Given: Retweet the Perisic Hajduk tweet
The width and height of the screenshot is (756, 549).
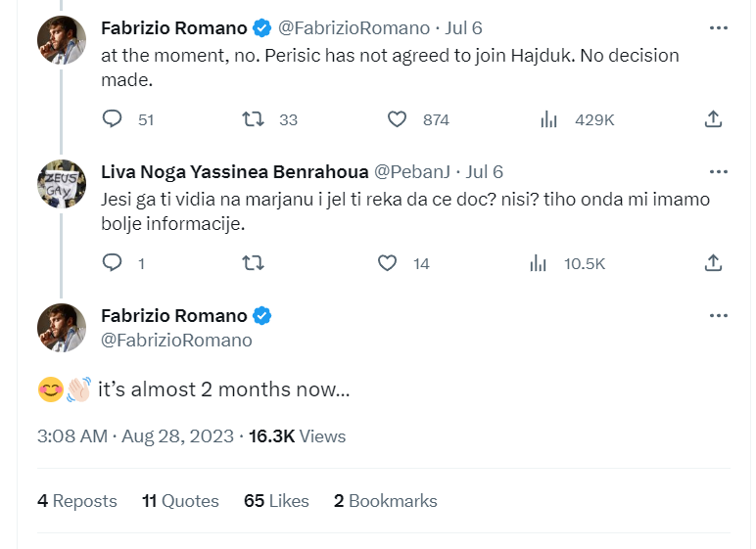Looking at the screenshot, I should [x=254, y=119].
